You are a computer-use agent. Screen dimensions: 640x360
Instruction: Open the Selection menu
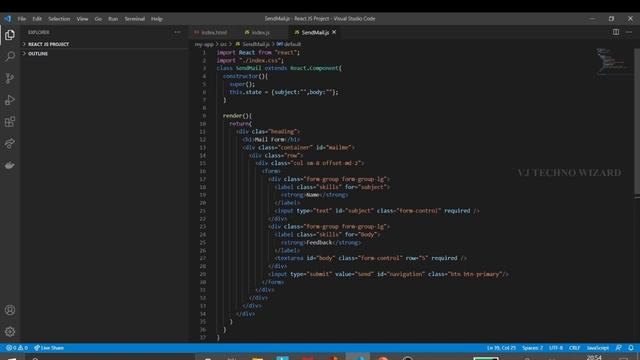(x=59, y=19)
